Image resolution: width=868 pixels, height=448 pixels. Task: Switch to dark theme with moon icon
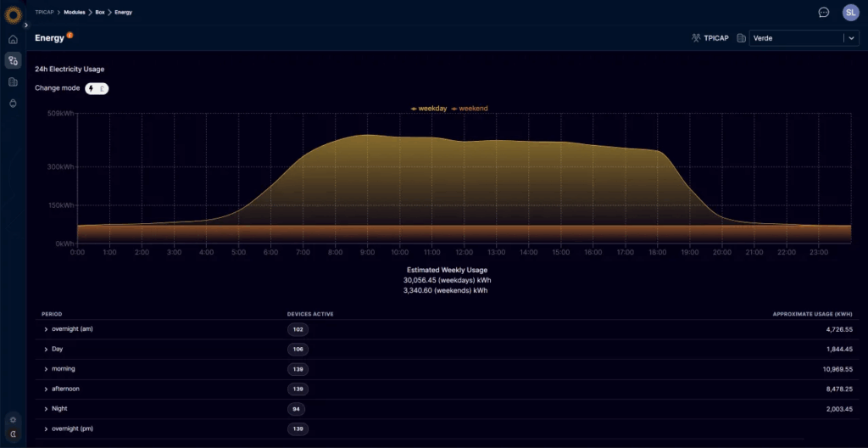tap(13, 434)
